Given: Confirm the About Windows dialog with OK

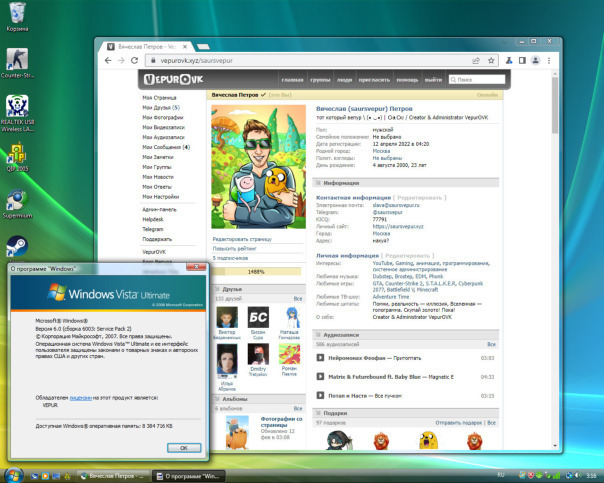Looking at the screenshot, I should tap(184, 448).
